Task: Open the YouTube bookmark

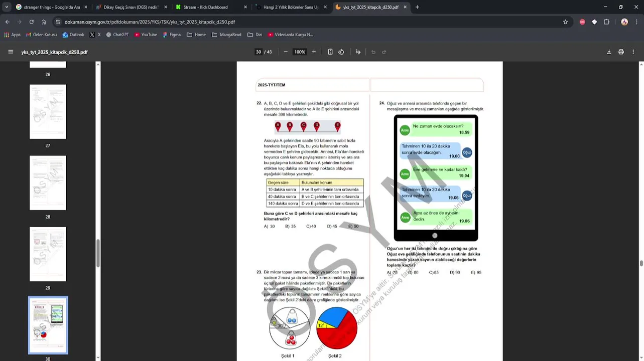Action: click(146, 35)
